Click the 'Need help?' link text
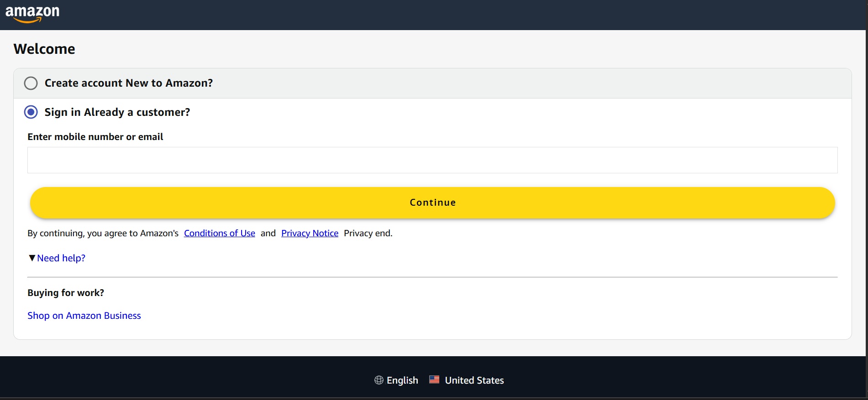868x400 pixels. (x=61, y=258)
